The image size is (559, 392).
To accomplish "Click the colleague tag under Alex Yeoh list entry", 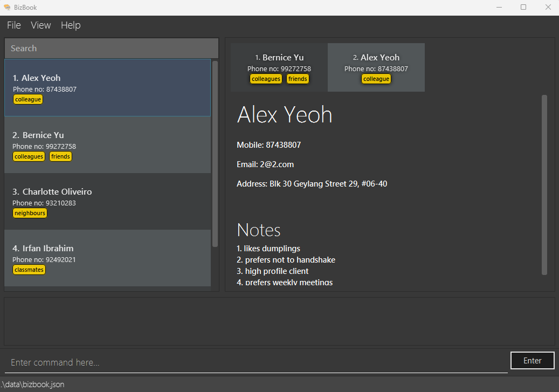I will [x=28, y=99].
